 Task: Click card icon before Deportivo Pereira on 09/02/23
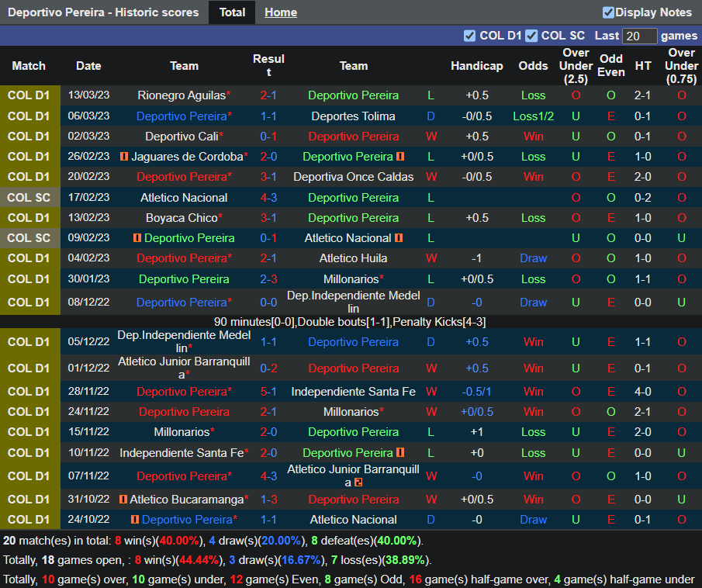137,238
